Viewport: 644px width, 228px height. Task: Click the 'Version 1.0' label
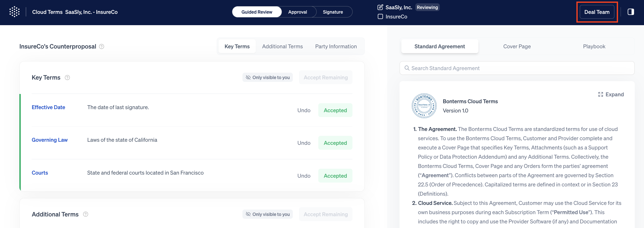455,111
